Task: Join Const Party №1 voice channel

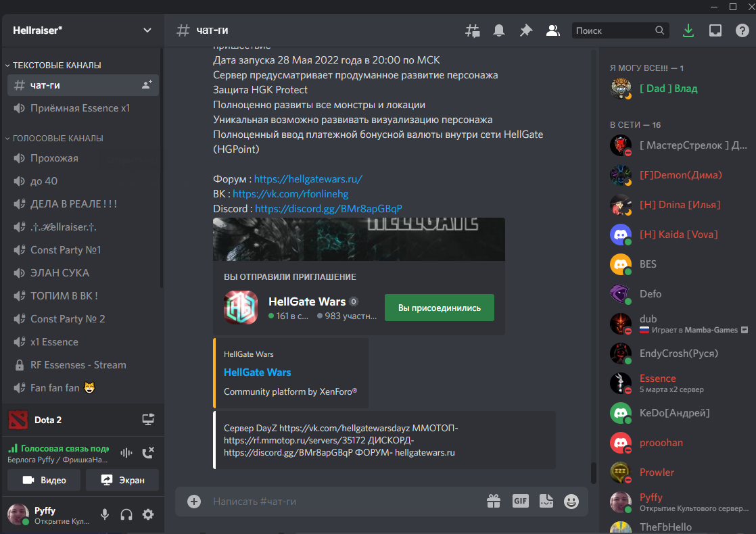Action: (83, 250)
